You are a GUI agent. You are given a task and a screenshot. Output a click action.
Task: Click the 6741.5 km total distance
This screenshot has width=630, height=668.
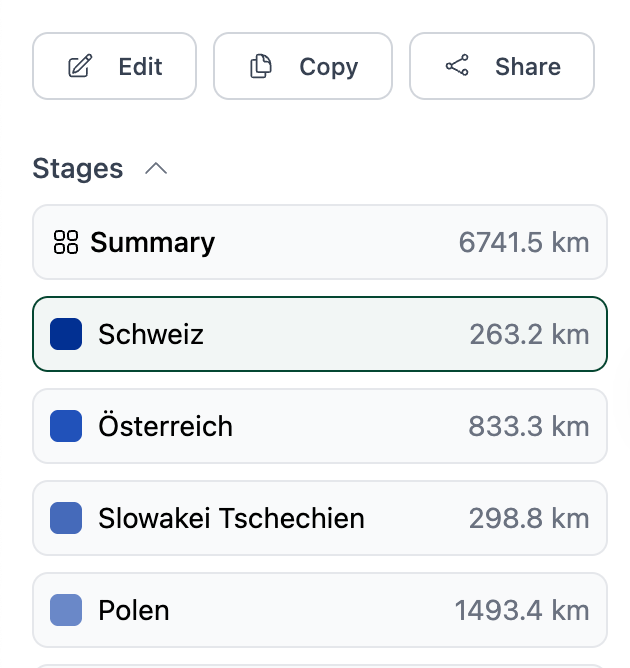pyautogui.click(x=524, y=242)
